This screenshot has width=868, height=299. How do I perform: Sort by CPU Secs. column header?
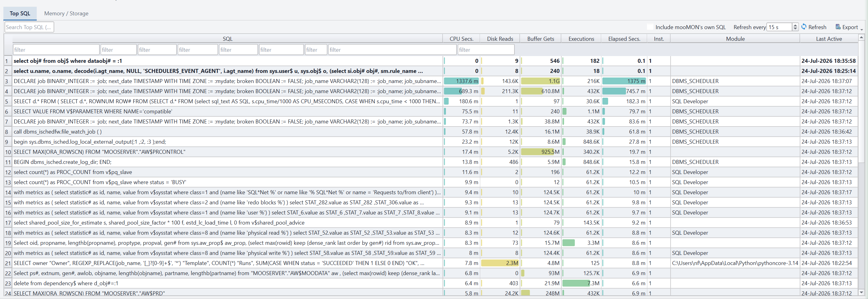coord(461,39)
